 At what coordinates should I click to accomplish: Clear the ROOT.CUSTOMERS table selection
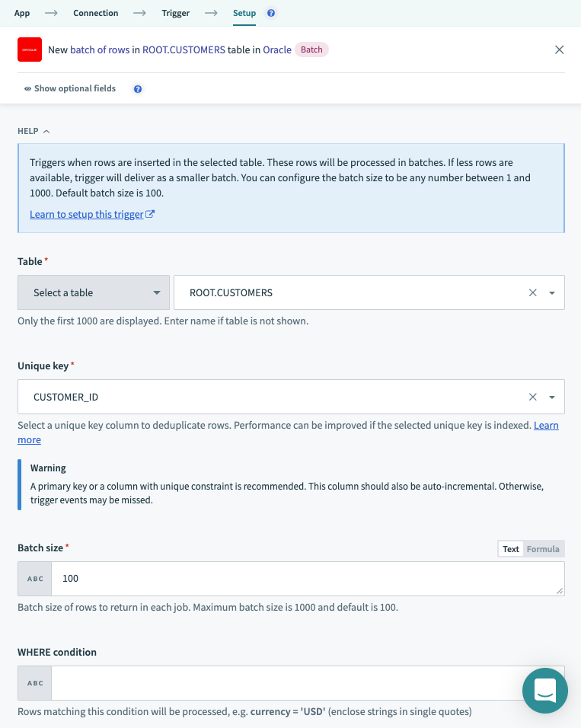(x=533, y=292)
